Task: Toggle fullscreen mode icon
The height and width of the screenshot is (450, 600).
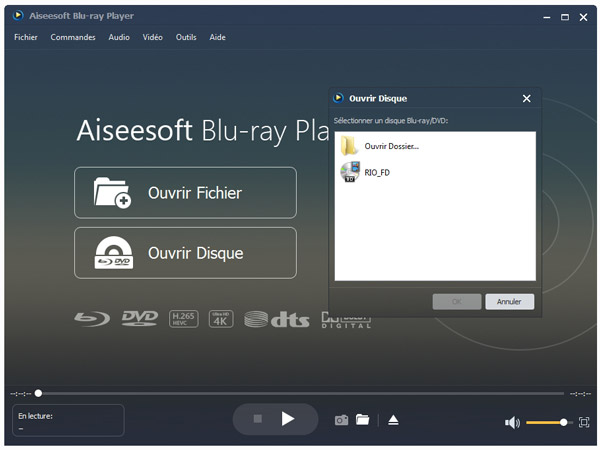Action: [x=584, y=422]
